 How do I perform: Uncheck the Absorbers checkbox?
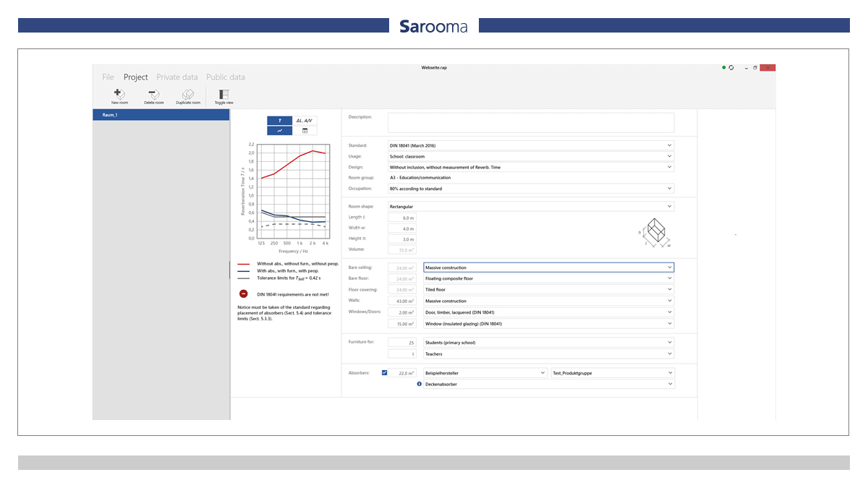click(385, 372)
